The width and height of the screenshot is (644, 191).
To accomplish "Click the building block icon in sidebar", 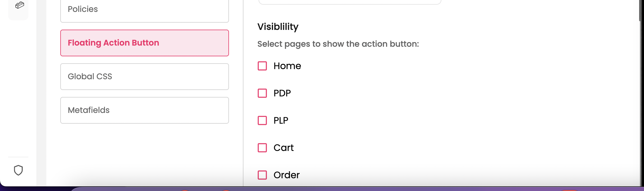I will [x=19, y=5].
